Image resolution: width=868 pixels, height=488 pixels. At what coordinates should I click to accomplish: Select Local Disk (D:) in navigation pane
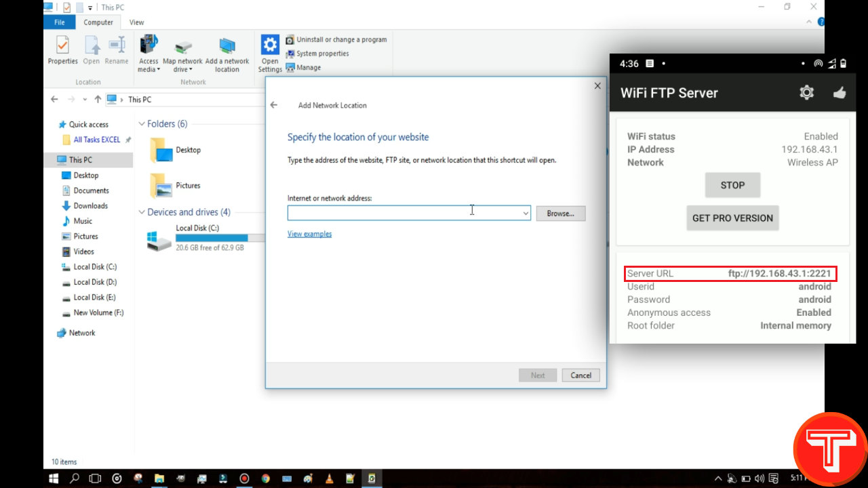tap(95, 282)
